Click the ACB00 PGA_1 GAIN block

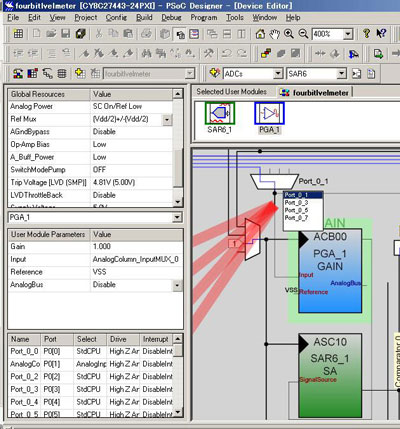point(330,271)
